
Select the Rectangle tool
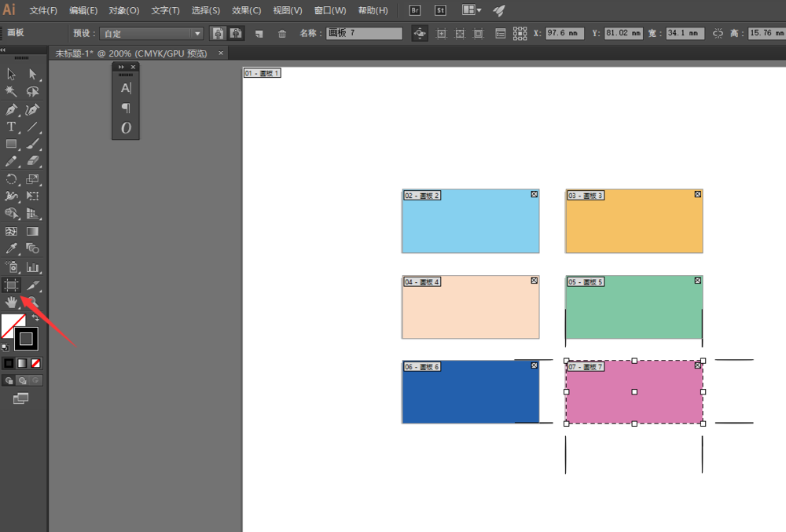coord(11,145)
